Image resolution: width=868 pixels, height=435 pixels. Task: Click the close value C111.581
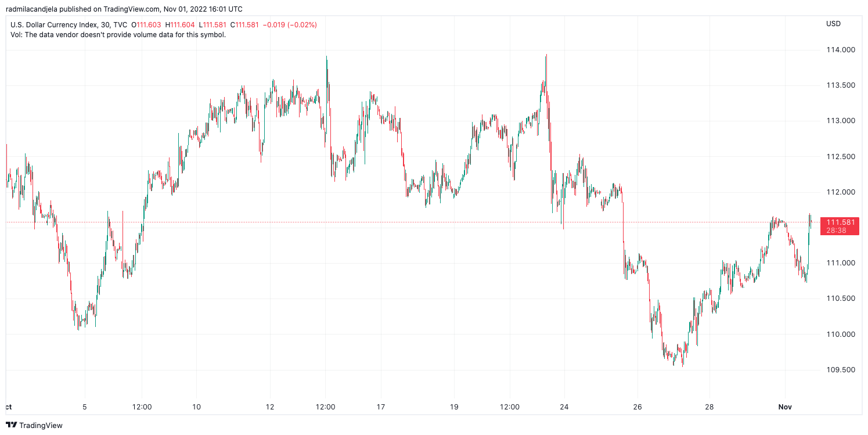245,25
